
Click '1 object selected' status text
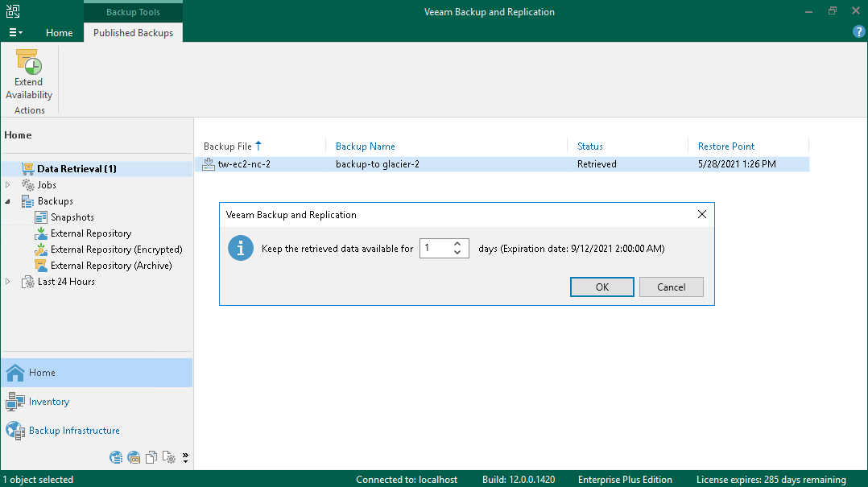[x=38, y=480]
